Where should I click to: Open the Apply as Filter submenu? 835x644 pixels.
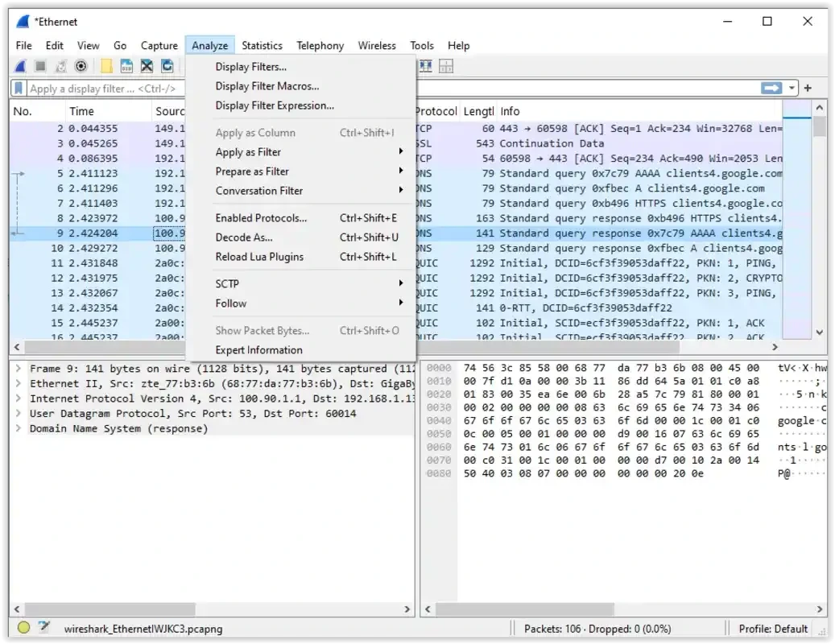301,152
